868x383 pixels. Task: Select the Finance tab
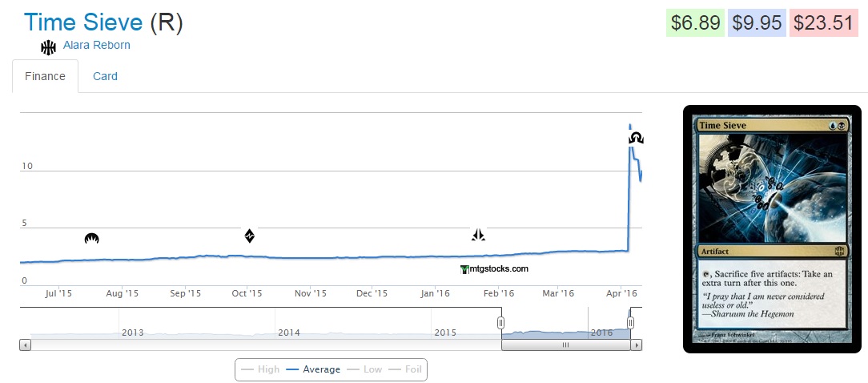45,76
